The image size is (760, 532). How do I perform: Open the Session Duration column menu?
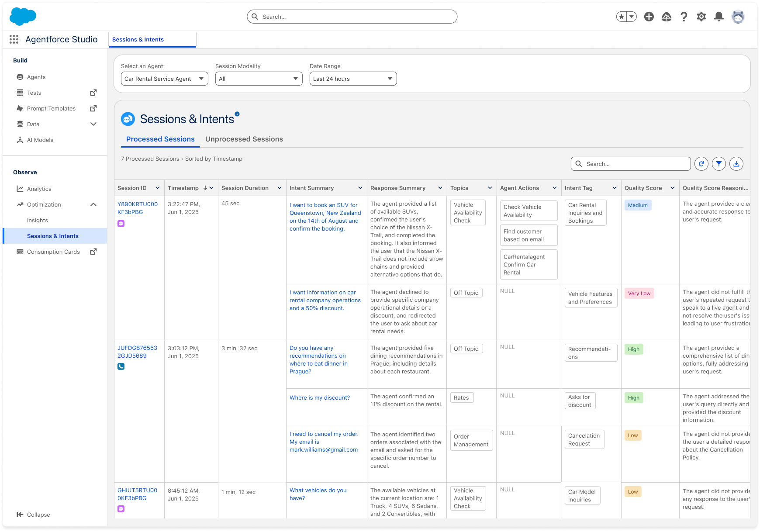(x=280, y=188)
